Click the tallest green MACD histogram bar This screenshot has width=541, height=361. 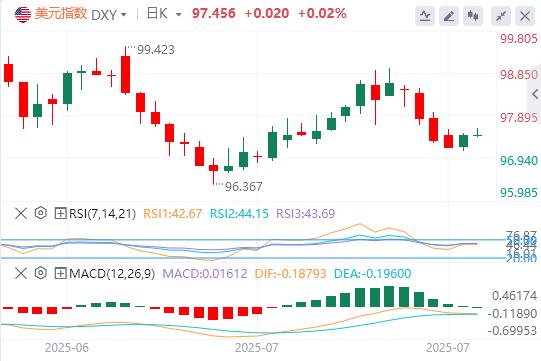[x=389, y=296]
